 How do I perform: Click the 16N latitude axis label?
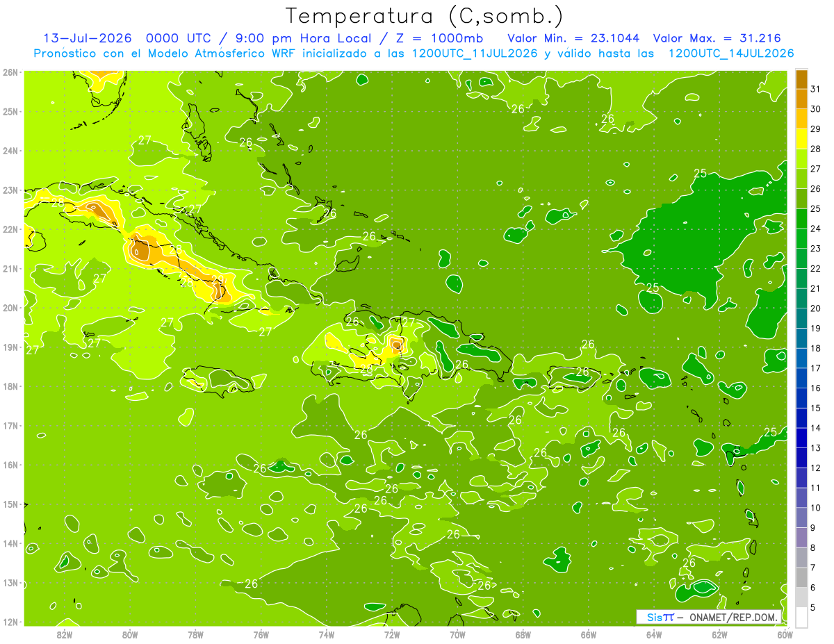click(x=10, y=465)
